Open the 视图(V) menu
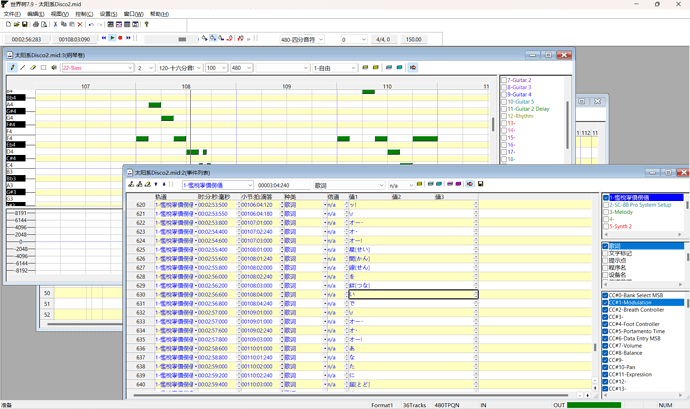 [59, 14]
